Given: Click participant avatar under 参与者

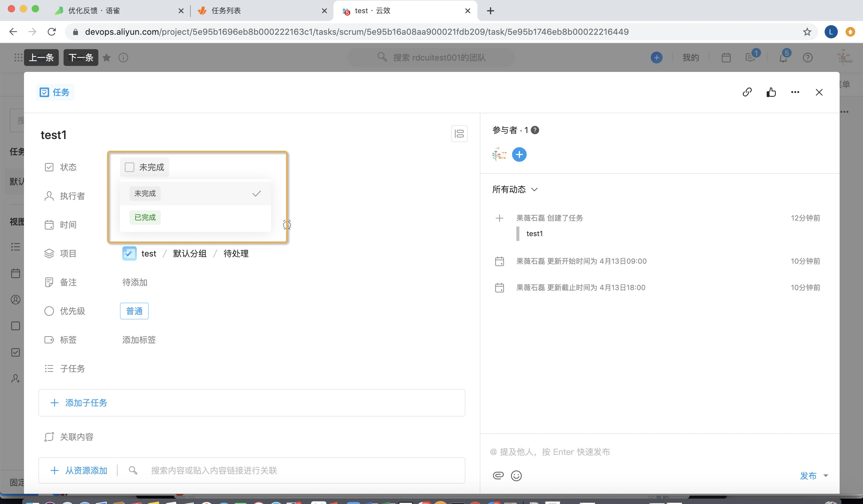Looking at the screenshot, I should pyautogui.click(x=499, y=155).
